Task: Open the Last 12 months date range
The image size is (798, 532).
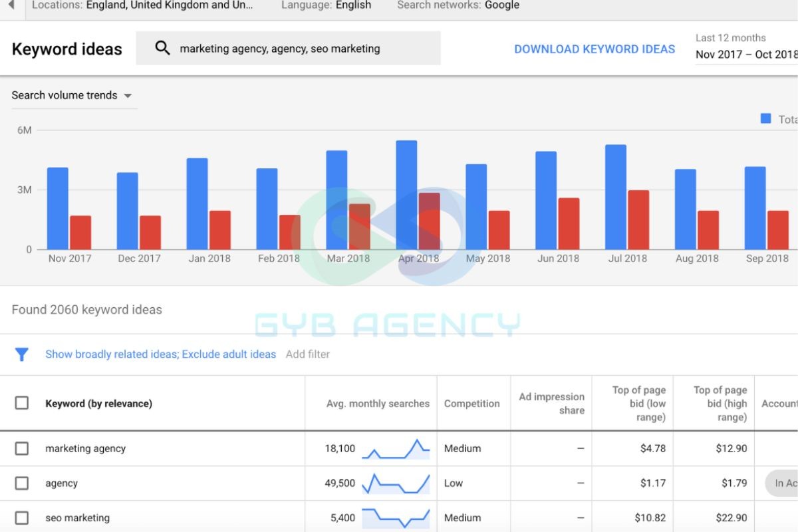Action: [746, 47]
